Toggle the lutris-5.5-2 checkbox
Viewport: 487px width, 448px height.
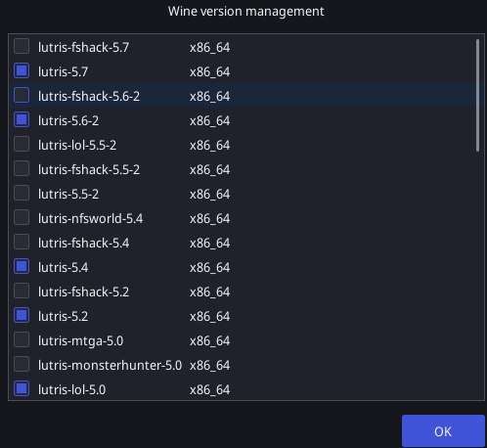click(22, 193)
